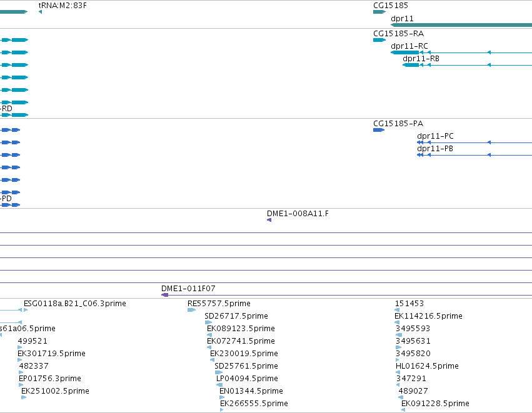Select the SD26717.5prime EST label
The height and width of the screenshot is (413, 532).
pos(236,316)
